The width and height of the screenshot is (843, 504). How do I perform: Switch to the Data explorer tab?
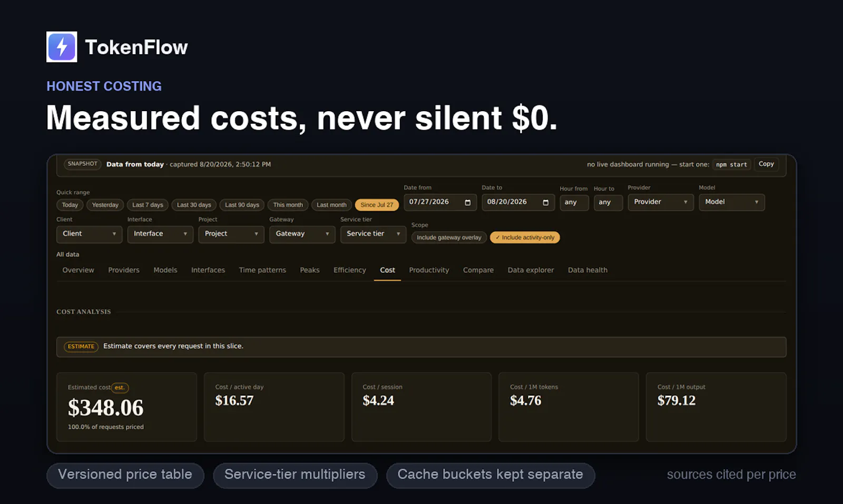point(531,270)
